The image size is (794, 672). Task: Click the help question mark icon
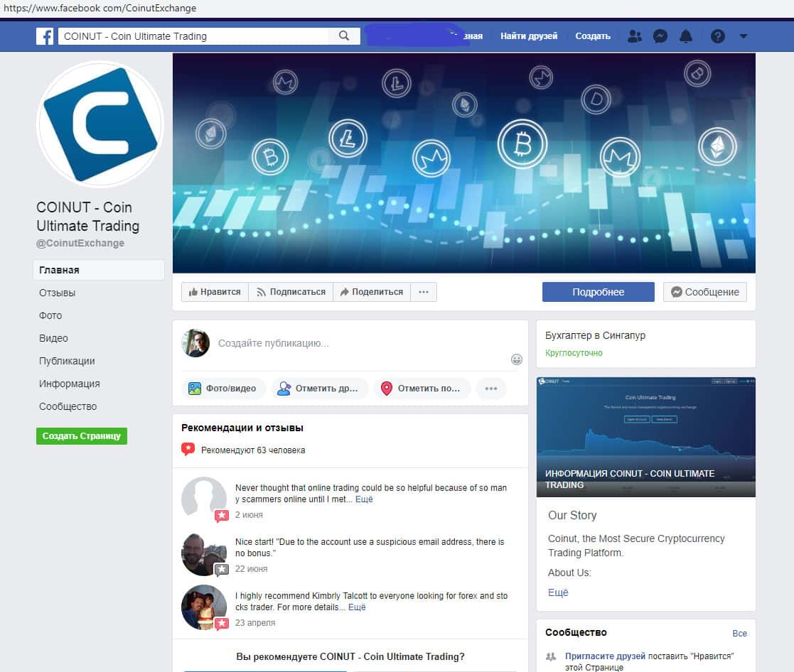(718, 36)
